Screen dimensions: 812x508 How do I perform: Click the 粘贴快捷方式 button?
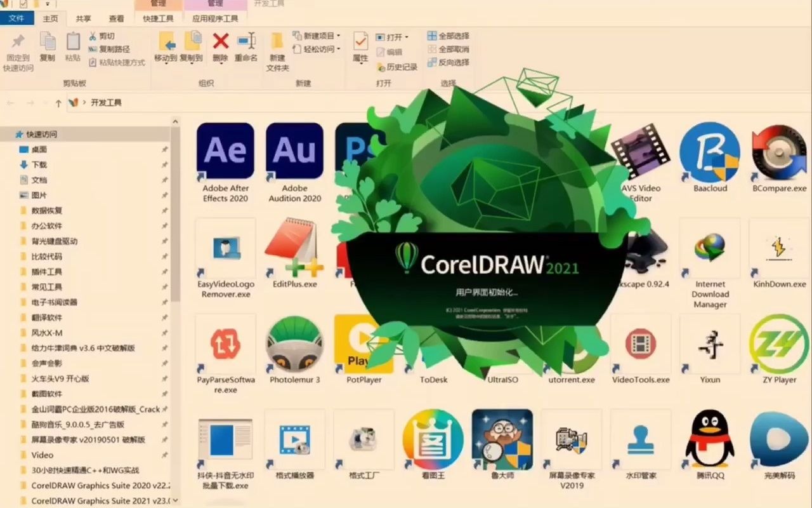tap(117, 62)
